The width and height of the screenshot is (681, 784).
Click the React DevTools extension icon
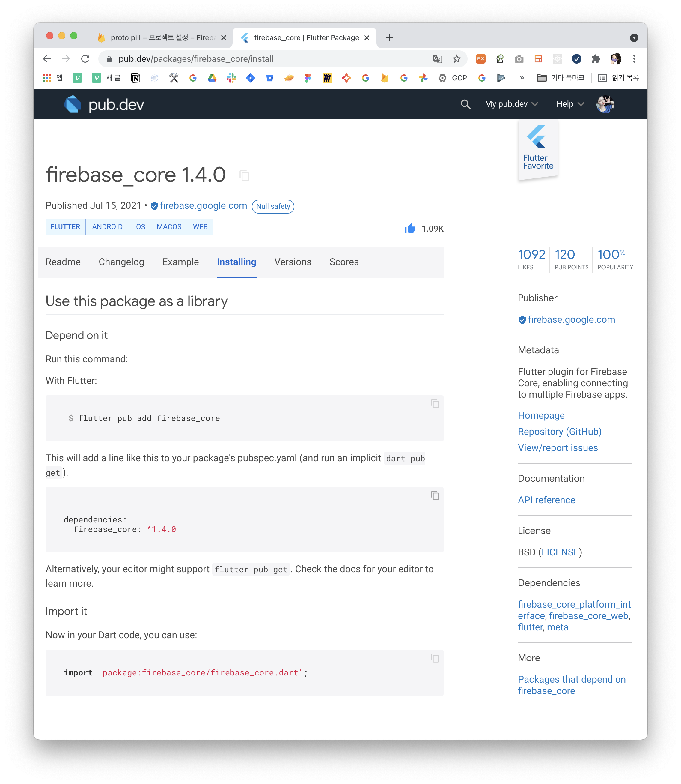pyautogui.click(x=558, y=59)
